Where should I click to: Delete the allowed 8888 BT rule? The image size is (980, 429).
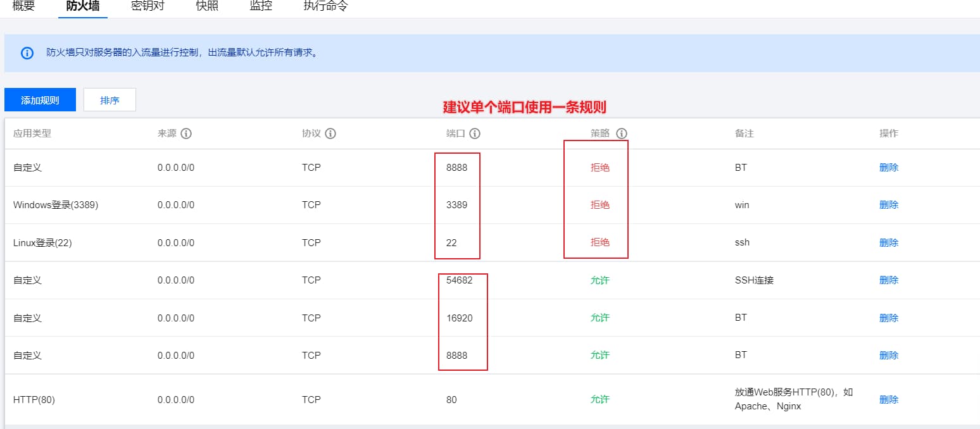coord(889,355)
